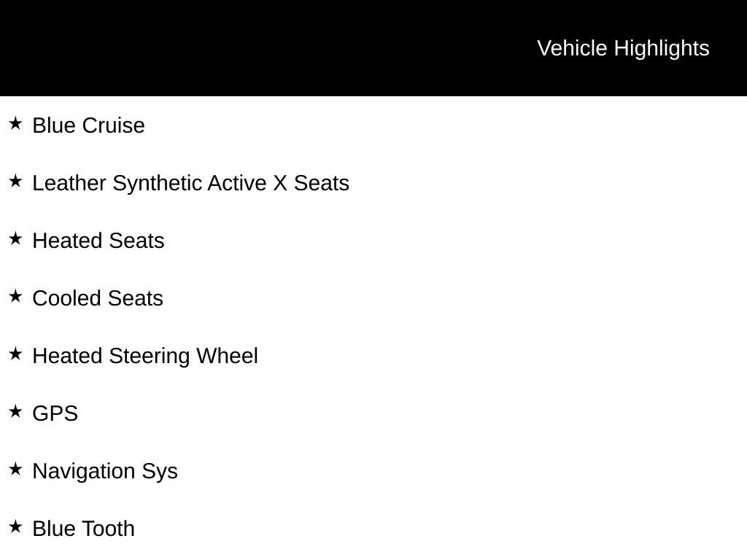Select the Blue Cruise highlight text
747x560 pixels.
tap(88, 125)
